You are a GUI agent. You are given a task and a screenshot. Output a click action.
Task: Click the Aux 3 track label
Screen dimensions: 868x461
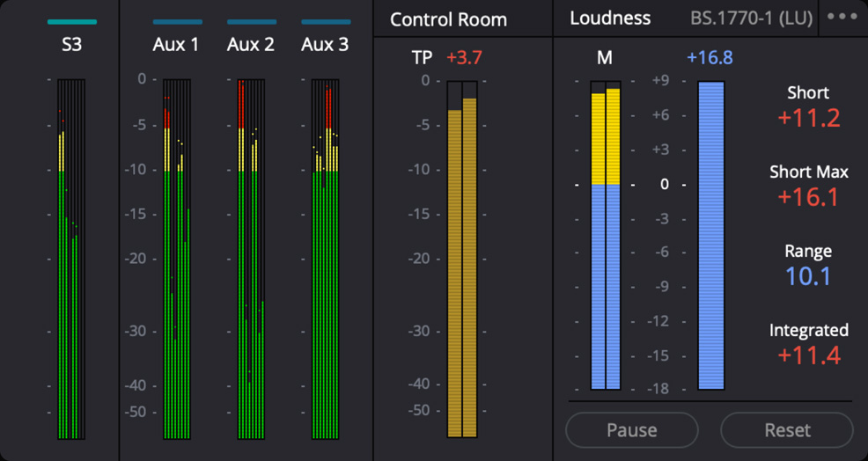coord(325,44)
